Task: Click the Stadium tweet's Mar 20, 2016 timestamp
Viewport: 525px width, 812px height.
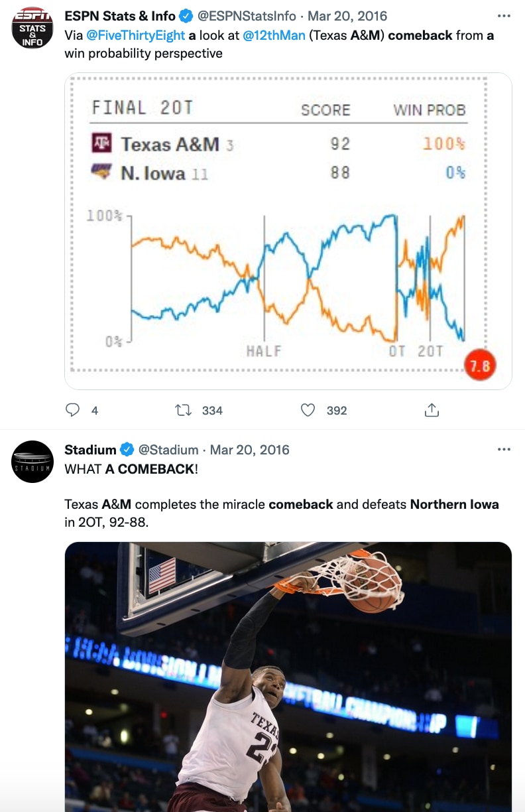Action: point(250,450)
